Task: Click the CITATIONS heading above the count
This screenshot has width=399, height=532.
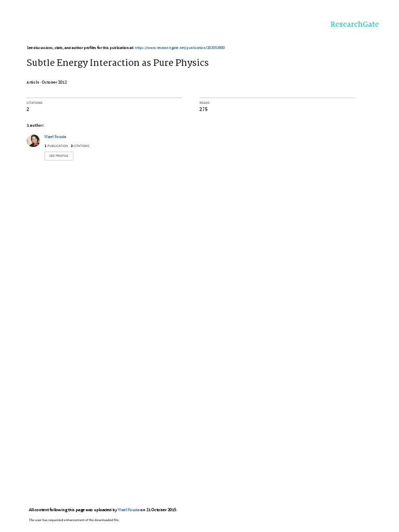Action: [x=35, y=103]
